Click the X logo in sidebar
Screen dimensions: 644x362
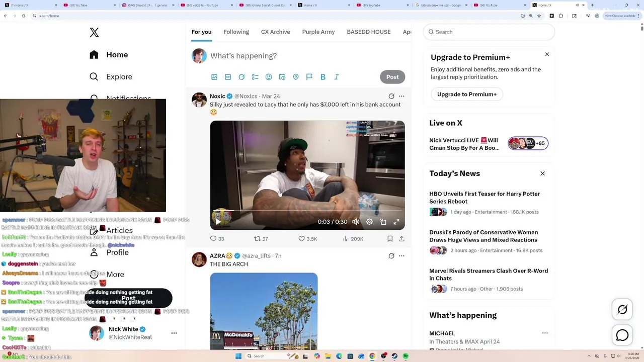coord(94,33)
